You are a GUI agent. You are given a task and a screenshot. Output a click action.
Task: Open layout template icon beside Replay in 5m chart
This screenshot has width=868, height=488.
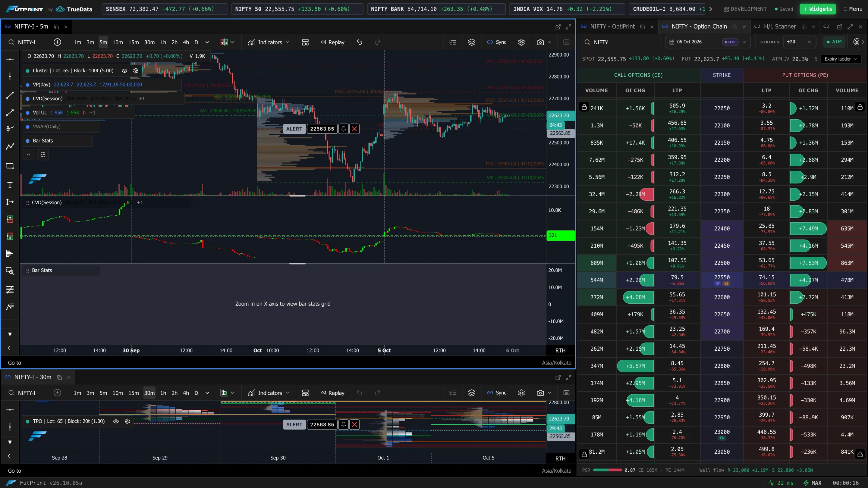(x=305, y=42)
